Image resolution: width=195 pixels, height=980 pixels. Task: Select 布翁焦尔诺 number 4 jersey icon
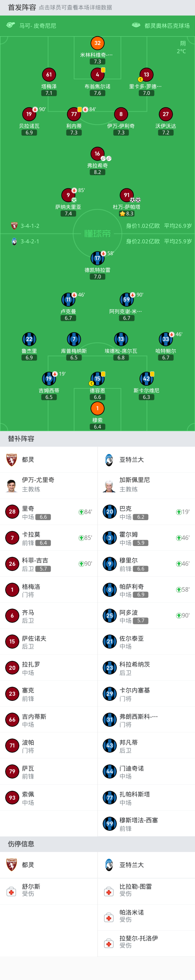pyautogui.click(x=97, y=74)
